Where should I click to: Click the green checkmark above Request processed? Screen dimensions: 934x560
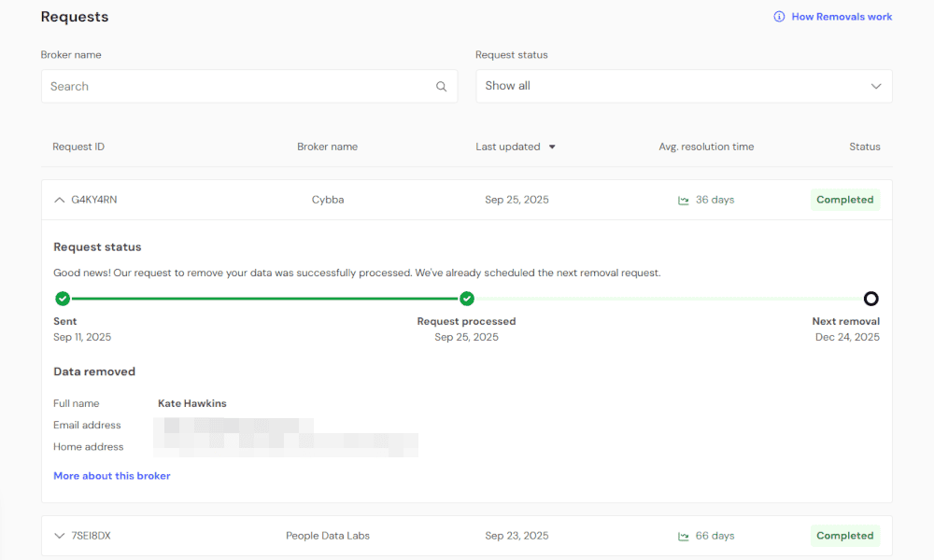(x=467, y=299)
